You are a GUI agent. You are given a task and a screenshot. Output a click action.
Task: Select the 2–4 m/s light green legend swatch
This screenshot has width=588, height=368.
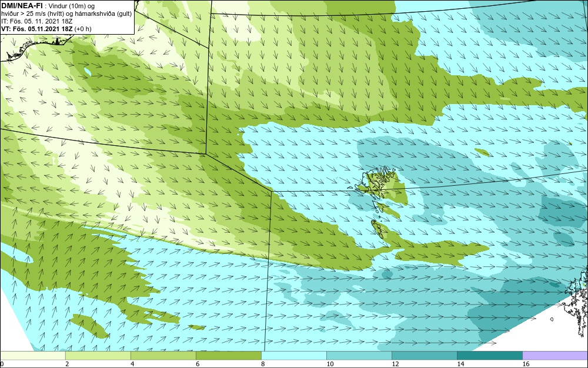pyautogui.click(x=98, y=355)
